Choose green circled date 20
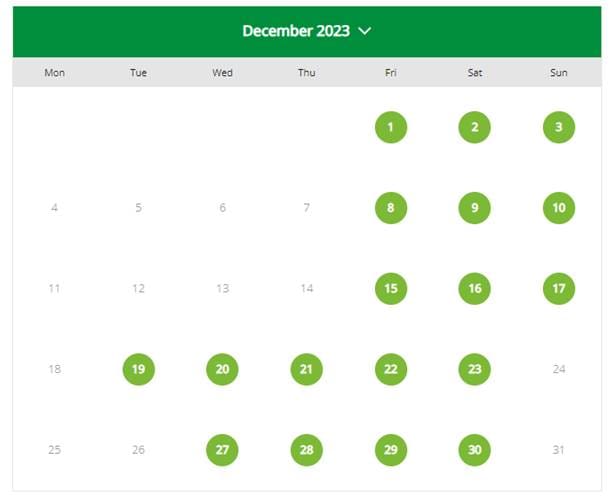 coord(222,369)
